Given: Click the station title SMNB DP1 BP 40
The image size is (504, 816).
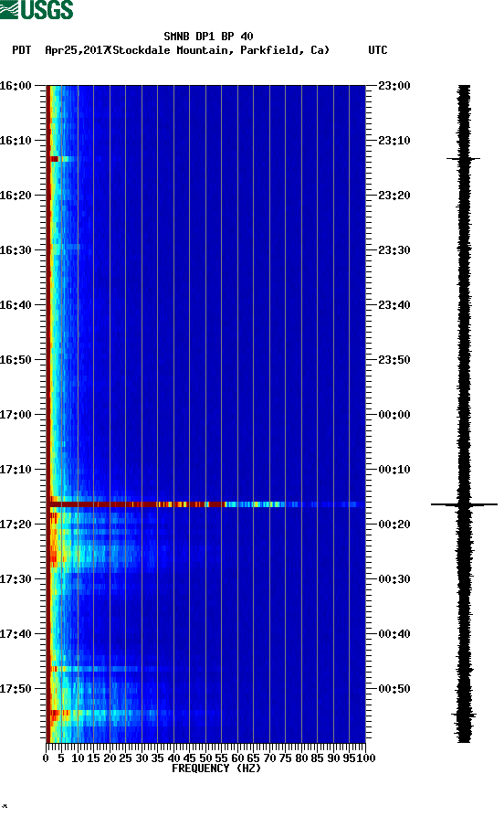Looking at the screenshot, I should [208, 37].
